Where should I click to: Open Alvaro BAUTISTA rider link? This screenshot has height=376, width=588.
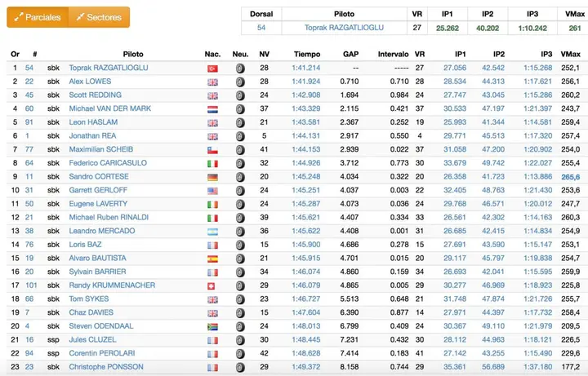click(97, 258)
